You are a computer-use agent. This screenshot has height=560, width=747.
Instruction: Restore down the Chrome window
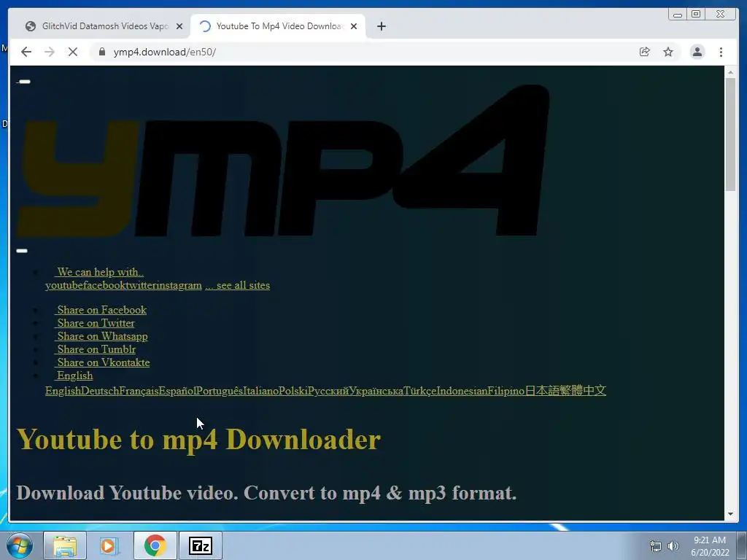click(696, 15)
